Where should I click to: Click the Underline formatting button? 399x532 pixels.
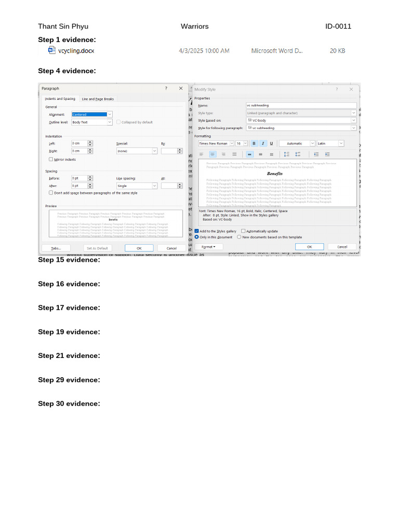271,143
